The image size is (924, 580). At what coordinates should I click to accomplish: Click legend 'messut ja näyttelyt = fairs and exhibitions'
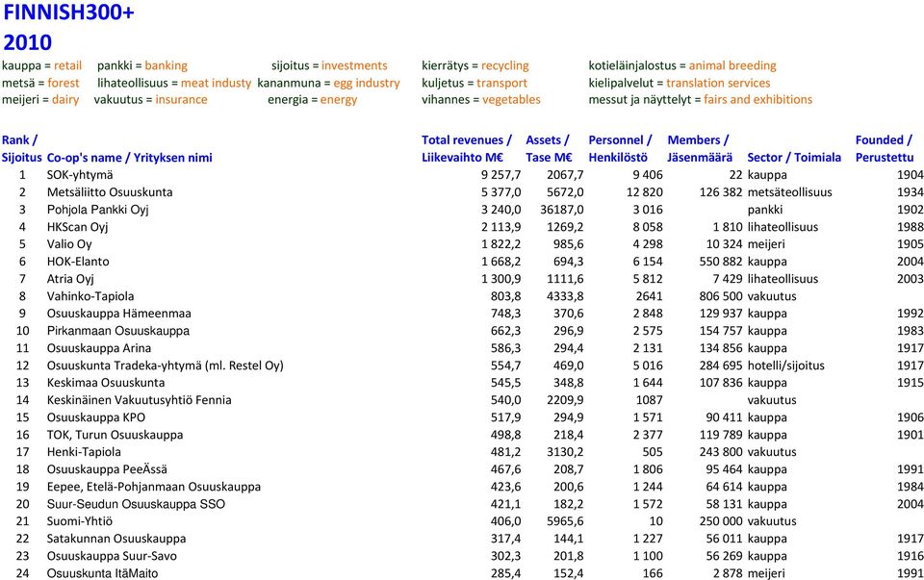700,99
